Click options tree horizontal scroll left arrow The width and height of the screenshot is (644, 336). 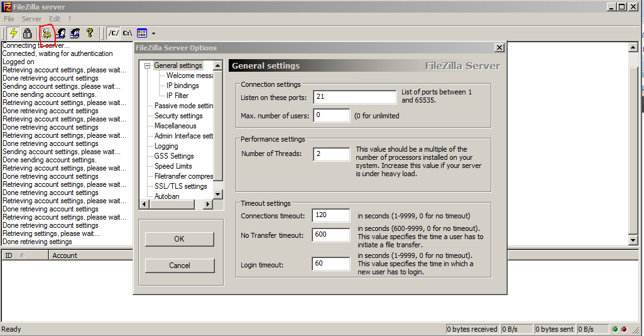(144, 204)
